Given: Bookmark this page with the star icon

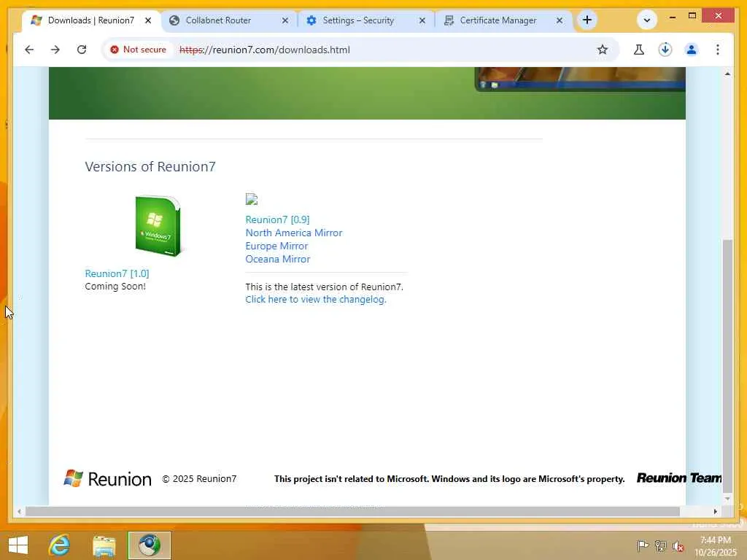Looking at the screenshot, I should tap(603, 50).
